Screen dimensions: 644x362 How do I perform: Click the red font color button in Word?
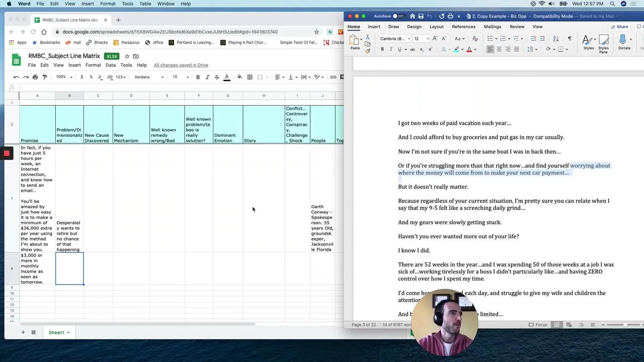(469, 49)
